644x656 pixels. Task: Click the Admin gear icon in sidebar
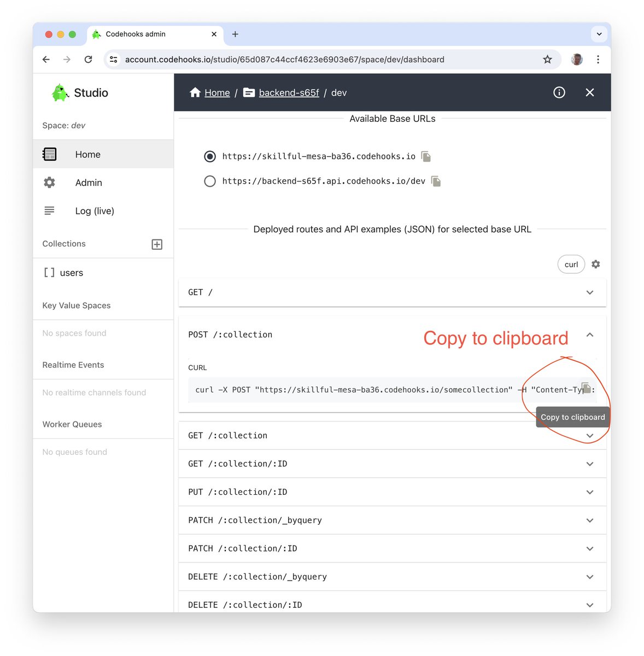click(x=49, y=183)
